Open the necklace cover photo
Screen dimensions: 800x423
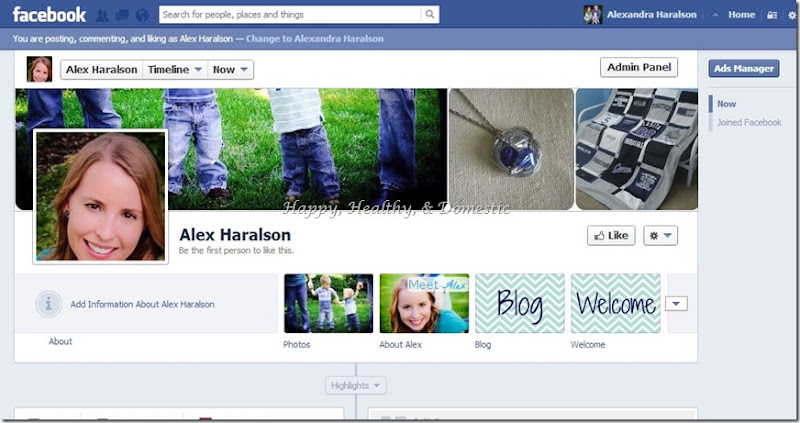(x=511, y=149)
